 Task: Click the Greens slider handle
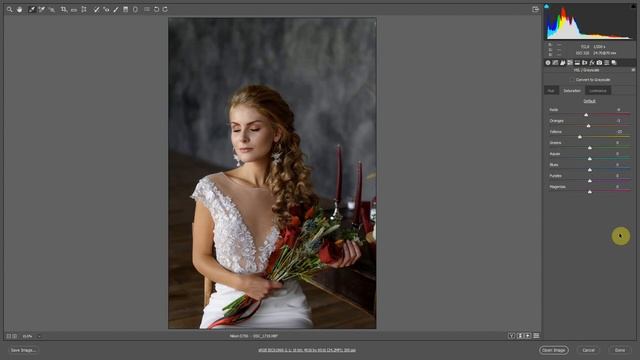590,148
